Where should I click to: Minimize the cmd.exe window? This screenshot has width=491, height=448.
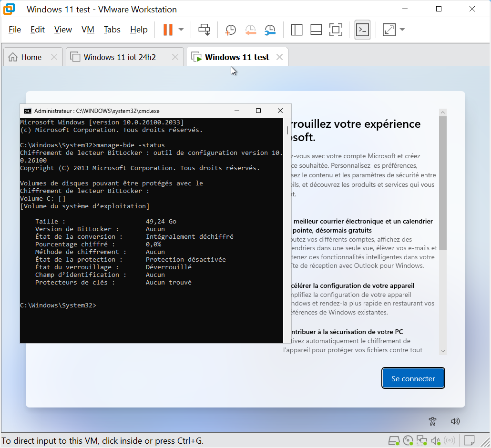(x=237, y=111)
